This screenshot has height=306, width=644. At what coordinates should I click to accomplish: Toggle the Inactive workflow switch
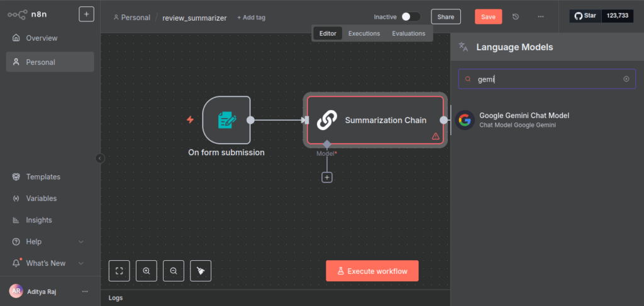[411, 17]
